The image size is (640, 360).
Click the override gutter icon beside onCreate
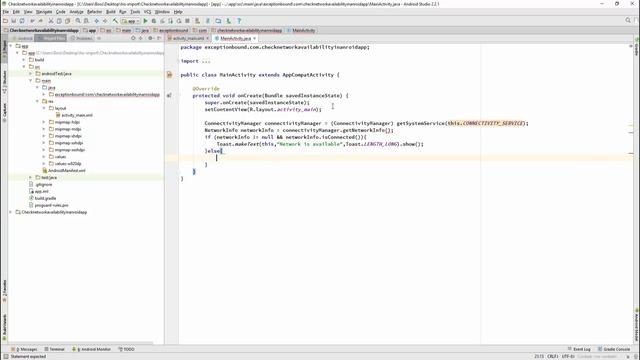(x=169, y=96)
